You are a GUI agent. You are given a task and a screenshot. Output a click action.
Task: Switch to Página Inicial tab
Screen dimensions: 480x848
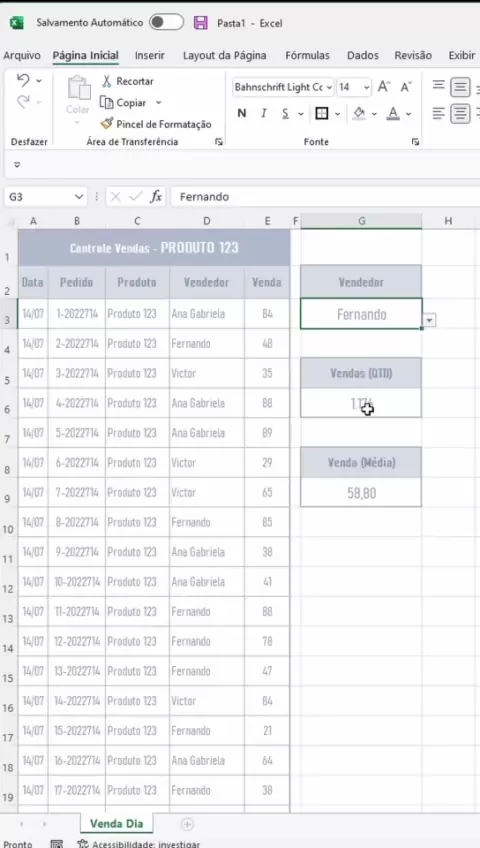85,55
